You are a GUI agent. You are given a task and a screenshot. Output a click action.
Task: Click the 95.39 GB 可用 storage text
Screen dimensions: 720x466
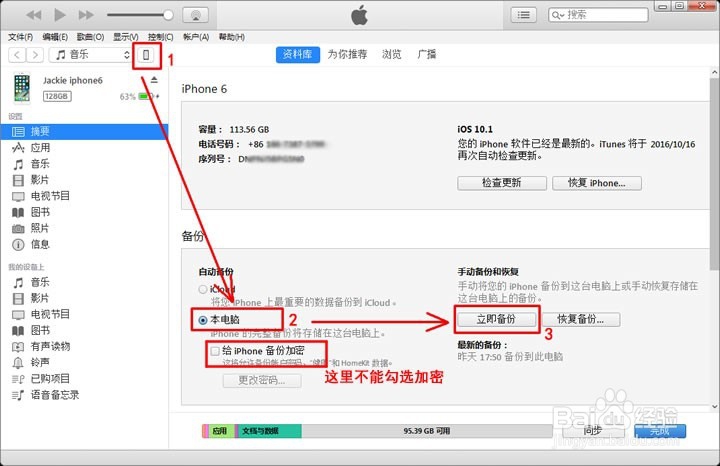[x=427, y=431]
